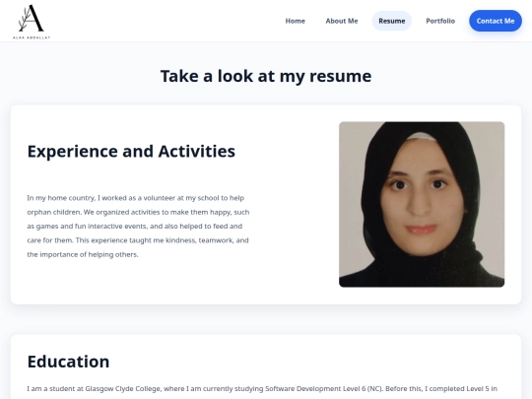Click the profile photo thumbnail

(x=422, y=204)
